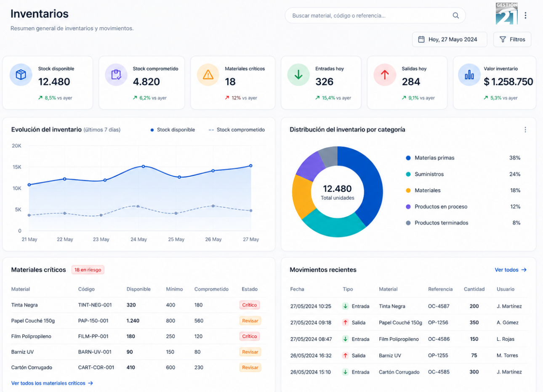The width and height of the screenshot is (543, 392).
Task: Click the Salida arrow icon for OP-1256
Action: click(x=345, y=323)
